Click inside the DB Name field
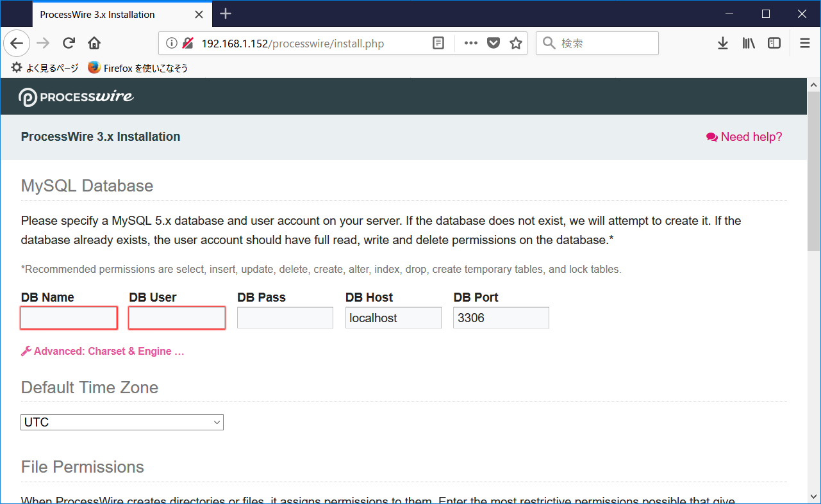 tap(68, 317)
